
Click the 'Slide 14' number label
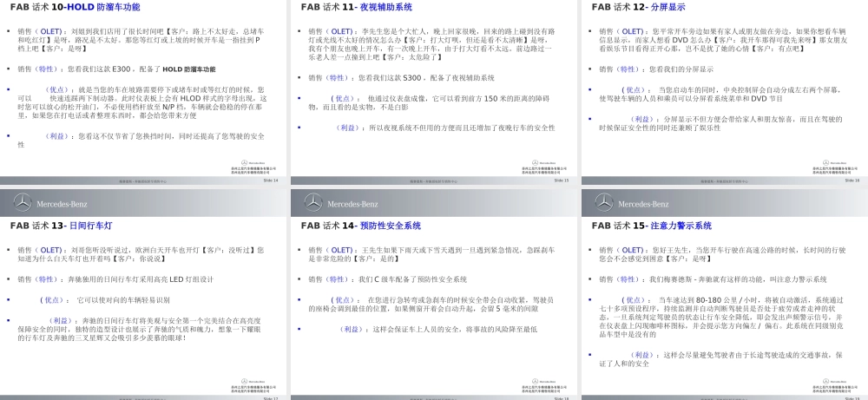click(x=271, y=180)
